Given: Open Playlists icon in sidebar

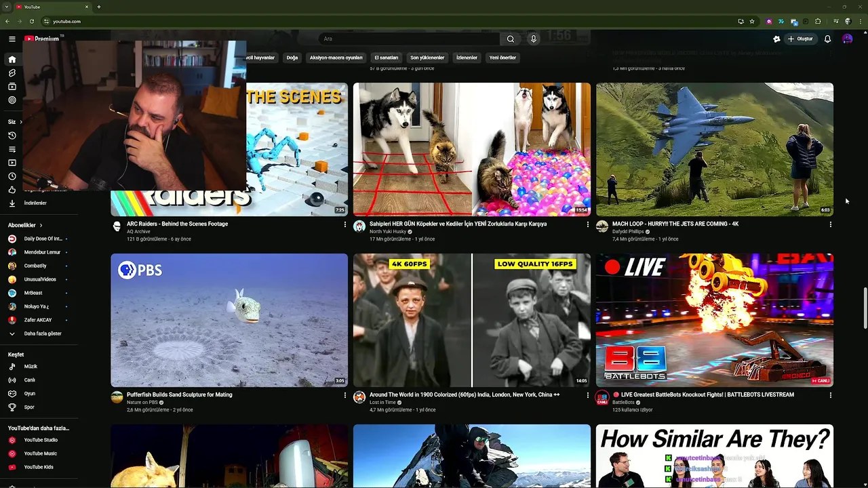Looking at the screenshot, I should click(12, 149).
